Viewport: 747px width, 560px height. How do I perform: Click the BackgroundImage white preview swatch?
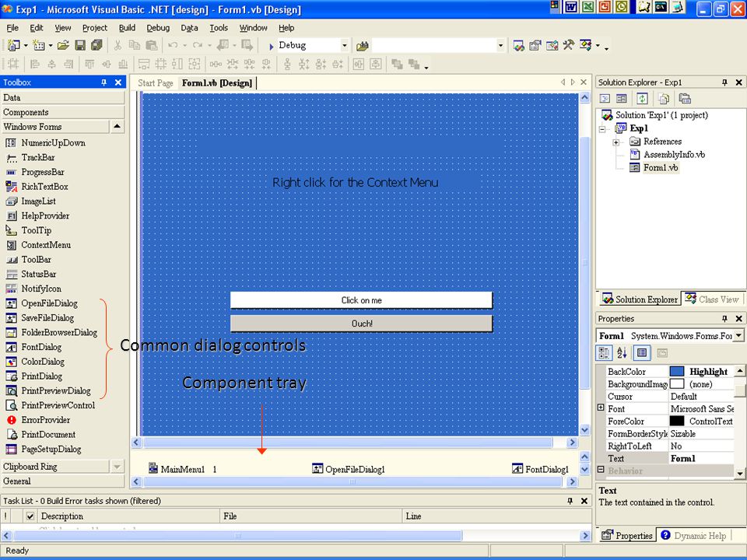pyautogui.click(x=676, y=383)
